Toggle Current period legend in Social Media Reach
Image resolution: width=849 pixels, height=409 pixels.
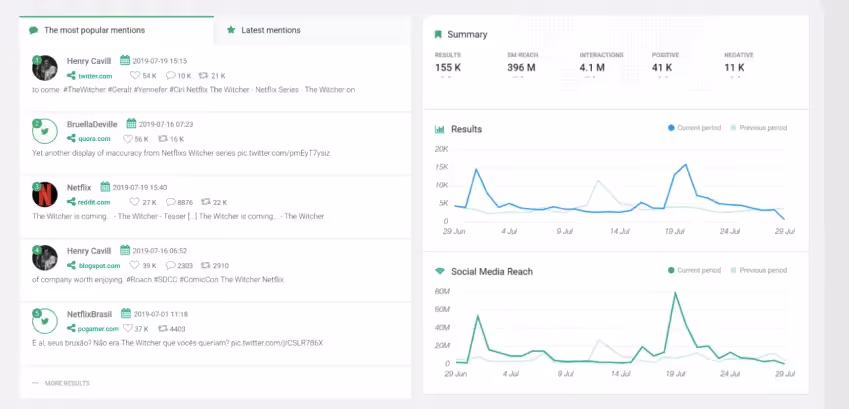(694, 270)
